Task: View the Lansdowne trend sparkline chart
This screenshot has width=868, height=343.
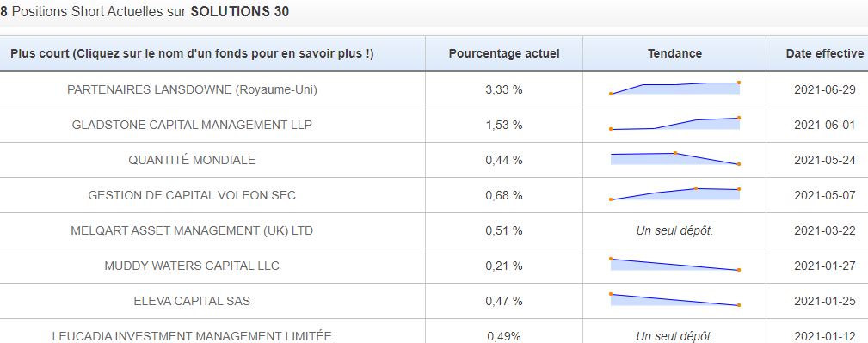Action: pyautogui.click(x=674, y=88)
